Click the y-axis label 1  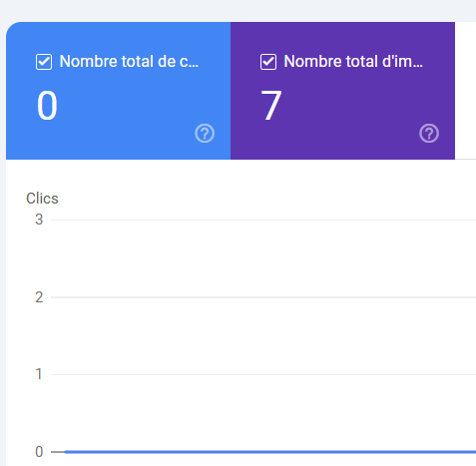39,374
